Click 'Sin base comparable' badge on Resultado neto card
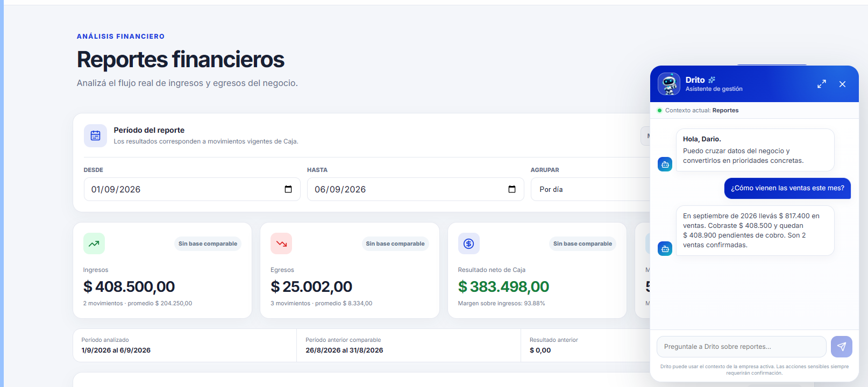Image resolution: width=868 pixels, height=387 pixels. (582, 243)
